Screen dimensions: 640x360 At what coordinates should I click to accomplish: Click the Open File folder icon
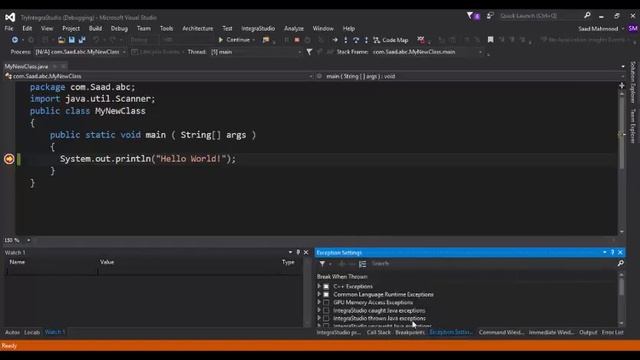pyautogui.click(x=61, y=40)
